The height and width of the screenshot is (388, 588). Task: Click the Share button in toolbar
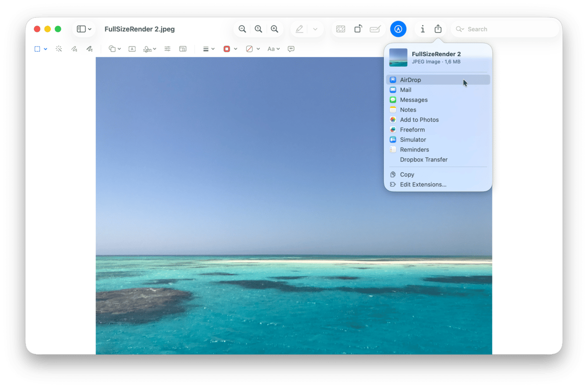[438, 29]
